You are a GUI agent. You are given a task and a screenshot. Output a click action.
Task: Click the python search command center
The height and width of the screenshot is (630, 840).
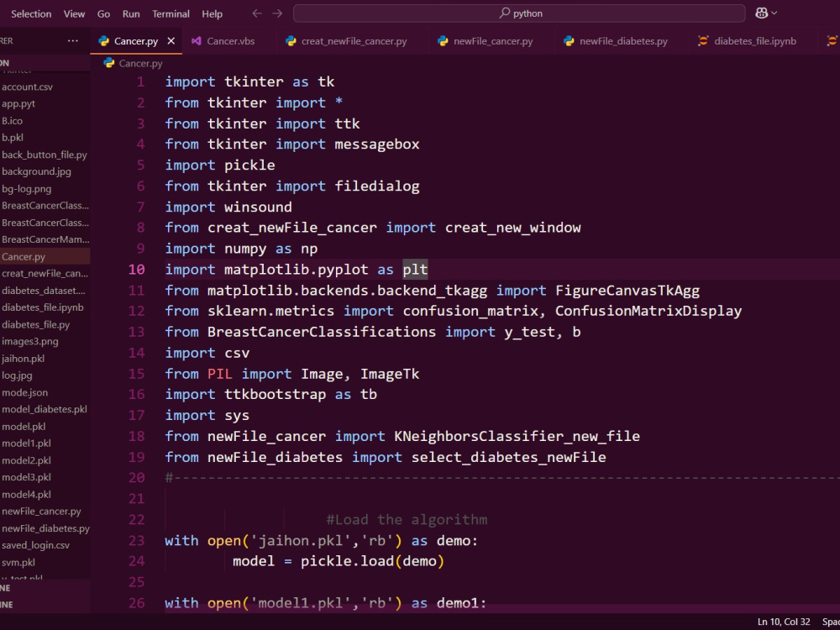point(519,13)
